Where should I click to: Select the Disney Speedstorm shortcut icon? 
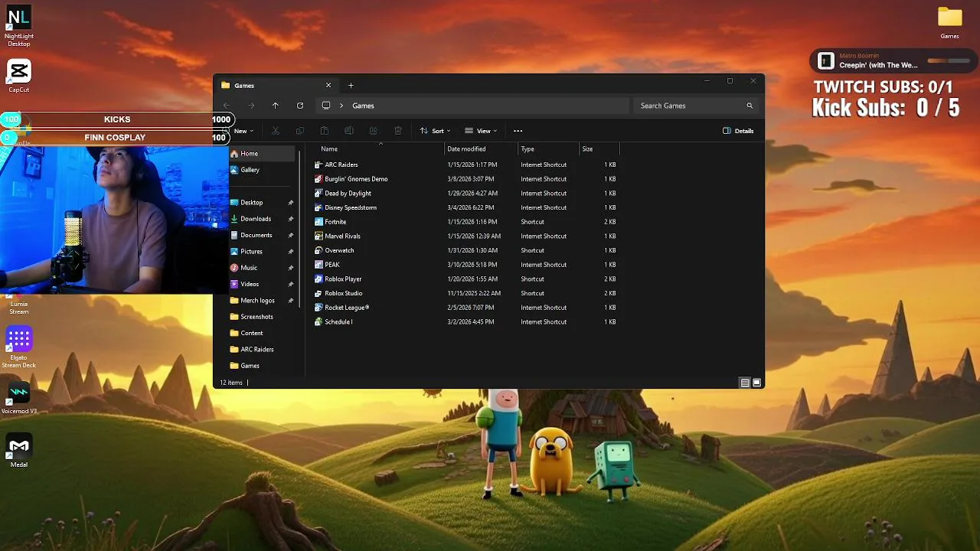(318, 207)
